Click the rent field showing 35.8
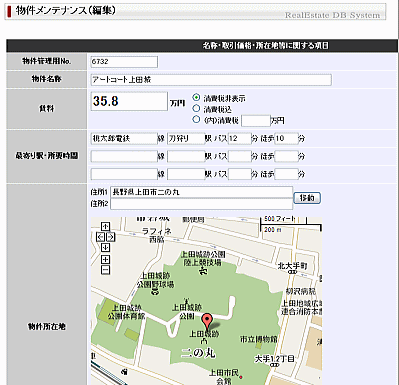Screen dimensions: 399x385 click(x=129, y=101)
